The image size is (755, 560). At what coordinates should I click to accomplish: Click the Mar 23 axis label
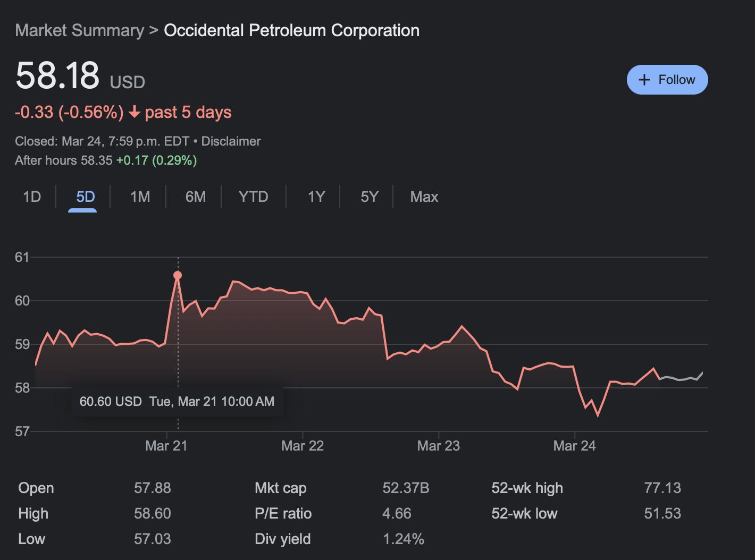(438, 445)
